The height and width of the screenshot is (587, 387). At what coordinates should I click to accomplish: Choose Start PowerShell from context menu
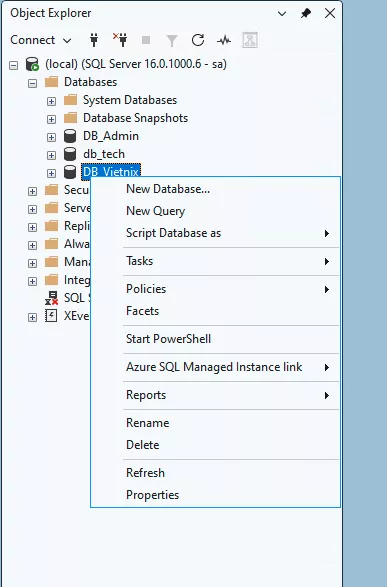tap(215, 339)
